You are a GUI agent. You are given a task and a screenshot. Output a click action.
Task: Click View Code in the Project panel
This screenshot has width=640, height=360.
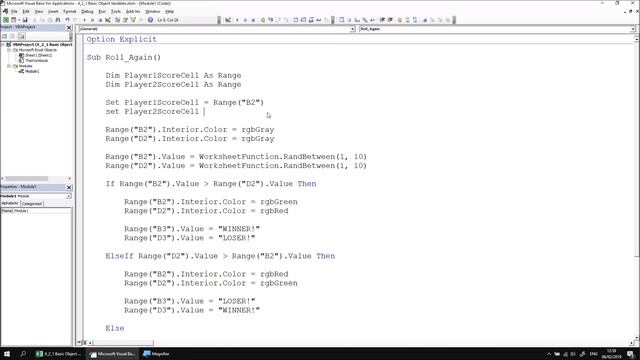(4, 36)
